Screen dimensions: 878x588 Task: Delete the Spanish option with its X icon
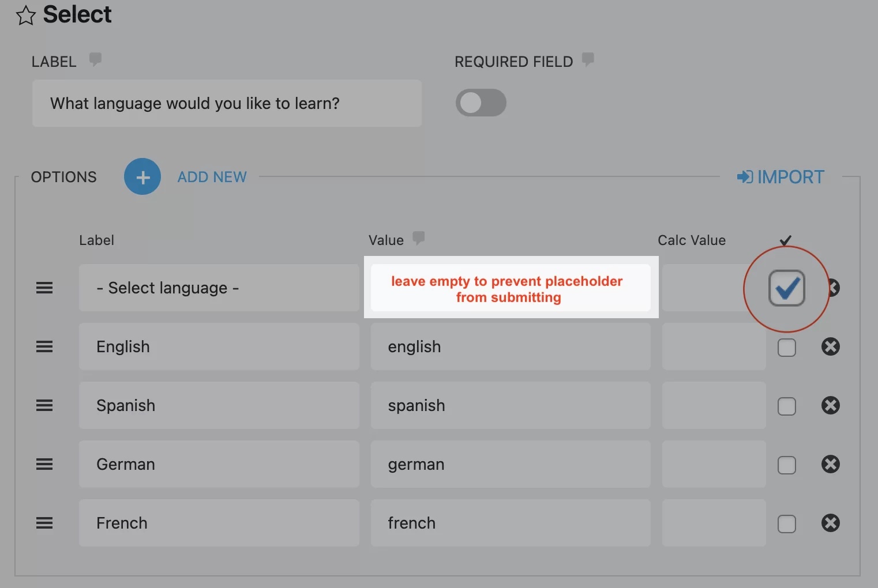click(x=831, y=405)
